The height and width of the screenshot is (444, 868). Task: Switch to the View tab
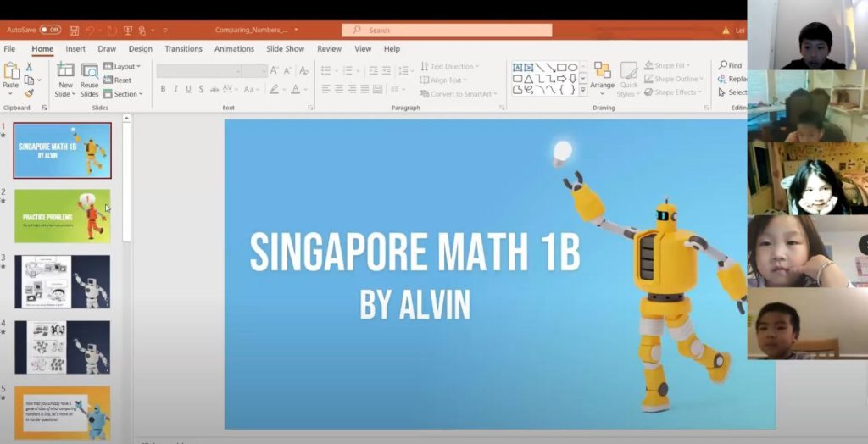(x=363, y=48)
